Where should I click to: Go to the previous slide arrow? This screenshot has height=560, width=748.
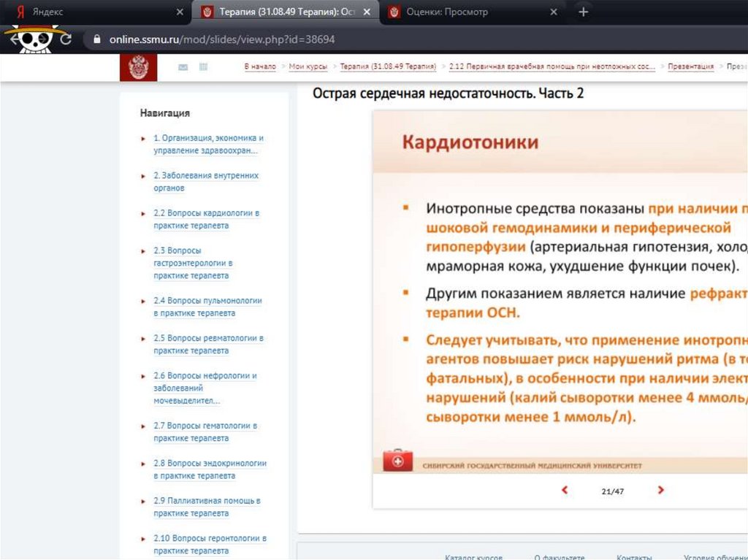click(565, 491)
